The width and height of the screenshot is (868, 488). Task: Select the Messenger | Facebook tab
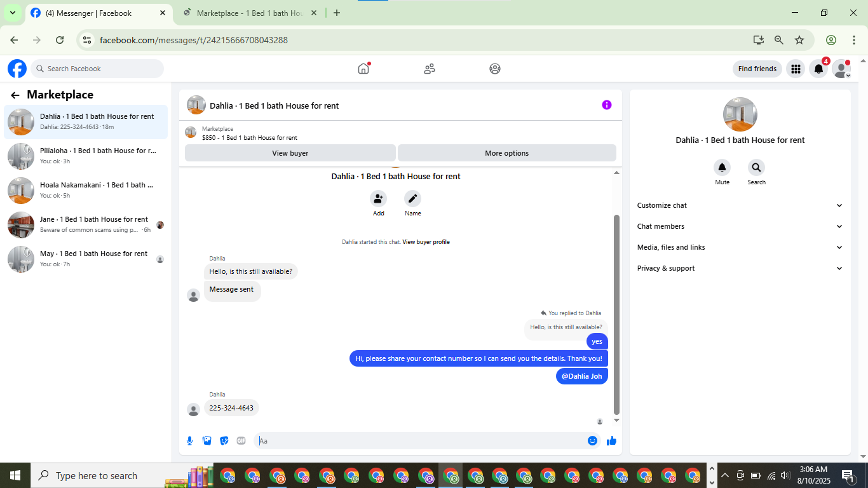coord(98,13)
